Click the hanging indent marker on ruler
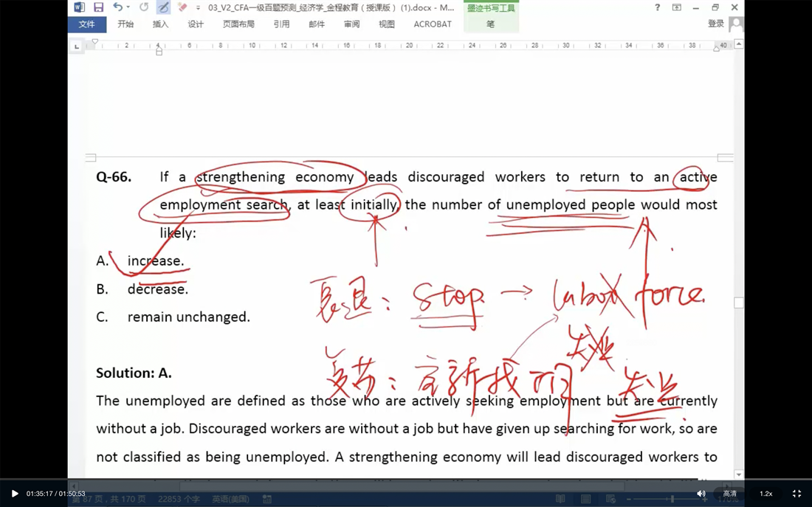812x507 pixels. coord(159,47)
